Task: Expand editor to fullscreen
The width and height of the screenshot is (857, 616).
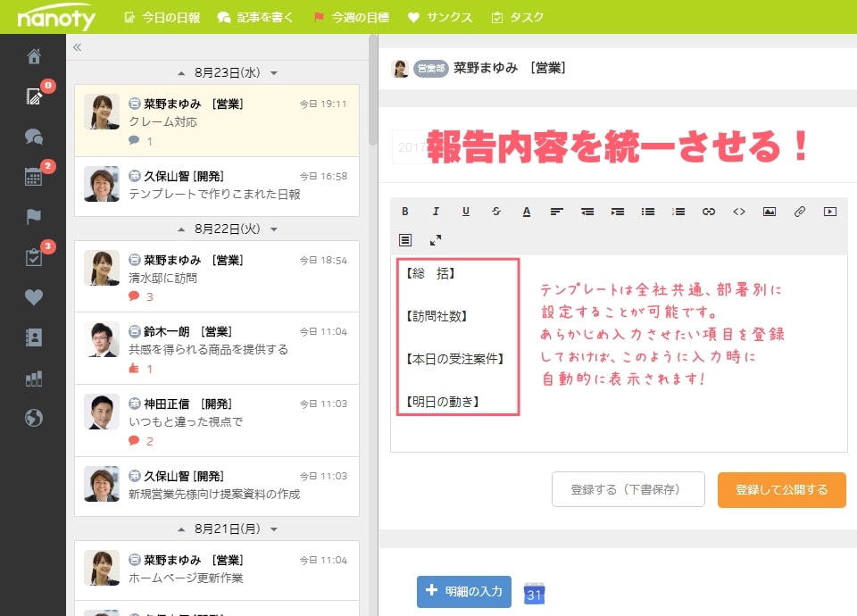Action: point(436,240)
